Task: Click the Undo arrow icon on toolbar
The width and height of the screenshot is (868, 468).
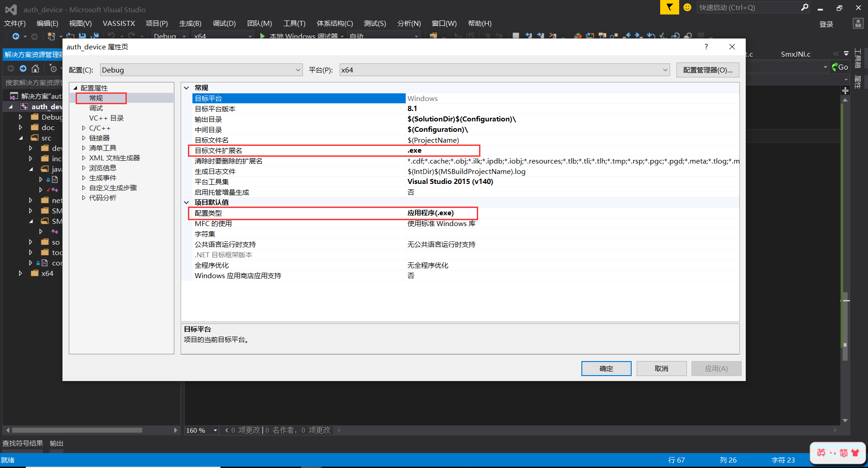Action: coord(111,35)
